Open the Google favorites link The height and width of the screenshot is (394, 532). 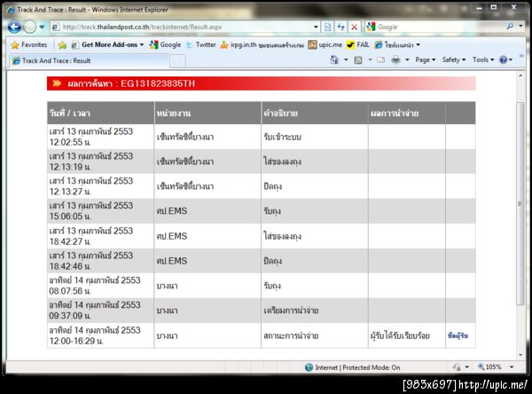165,45
